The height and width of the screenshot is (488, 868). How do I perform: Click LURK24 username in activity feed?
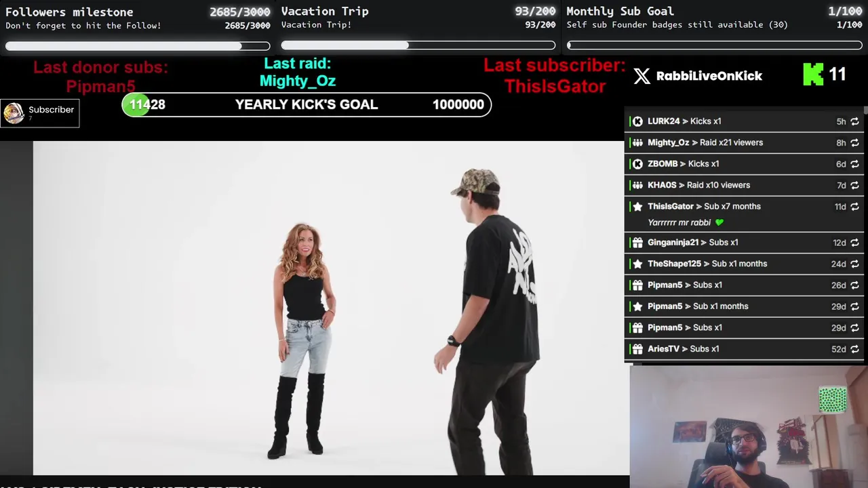663,121
